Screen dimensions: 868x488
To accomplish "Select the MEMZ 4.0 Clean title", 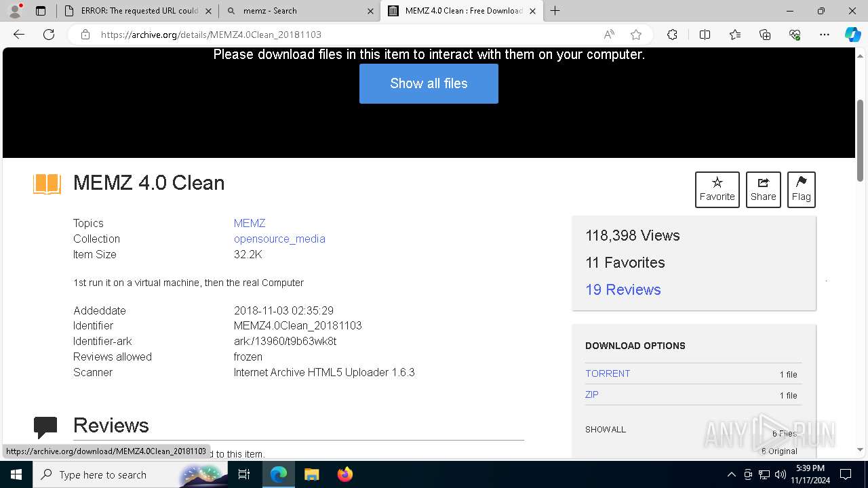I will (x=149, y=183).
